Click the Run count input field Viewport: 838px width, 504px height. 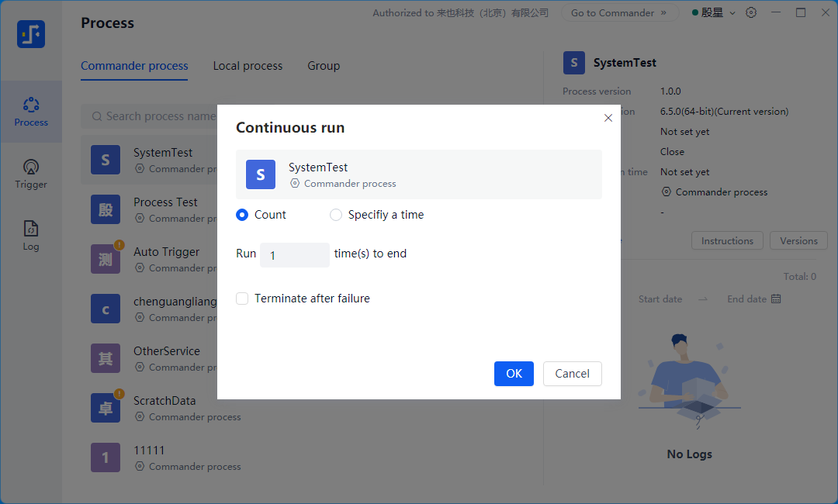295,255
